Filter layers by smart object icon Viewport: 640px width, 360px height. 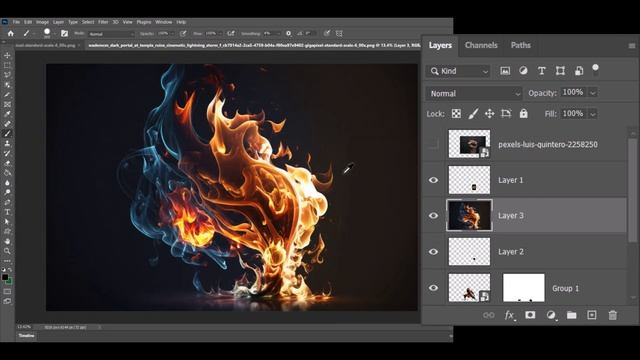pyautogui.click(x=579, y=71)
